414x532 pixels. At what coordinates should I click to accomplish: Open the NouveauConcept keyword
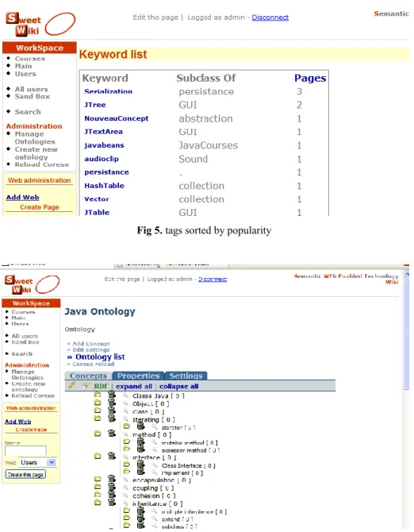[x=117, y=118]
